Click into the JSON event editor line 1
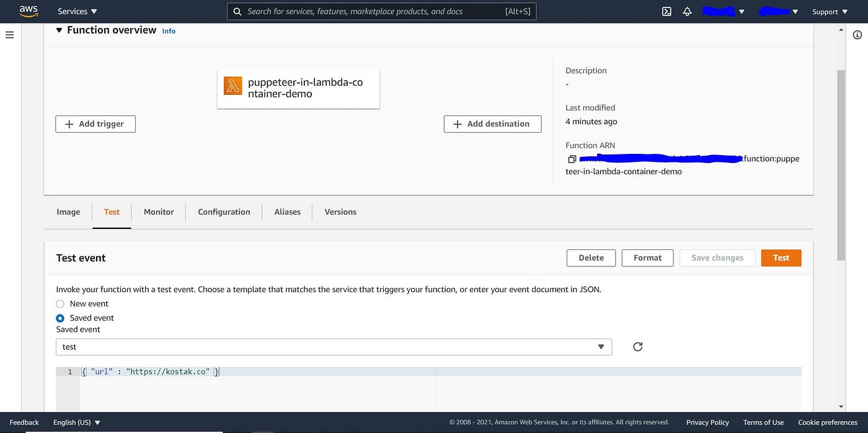 click(441, 372)
